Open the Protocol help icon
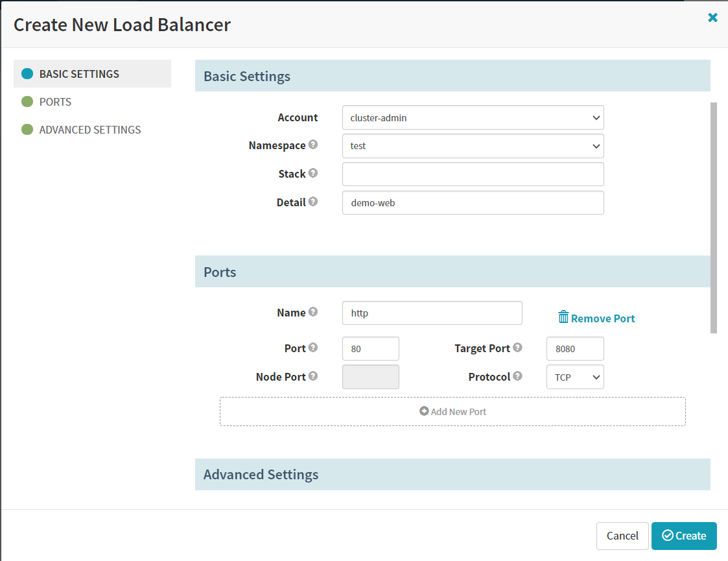Image resolution: width=728 pixels, height=561 pixels. click(518, 376)
